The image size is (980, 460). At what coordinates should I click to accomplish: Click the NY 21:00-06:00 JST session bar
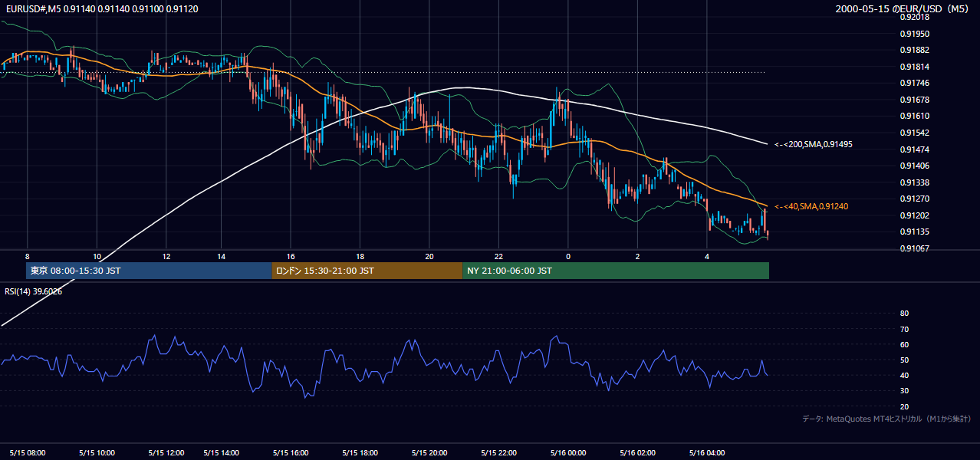pos(616,271)
